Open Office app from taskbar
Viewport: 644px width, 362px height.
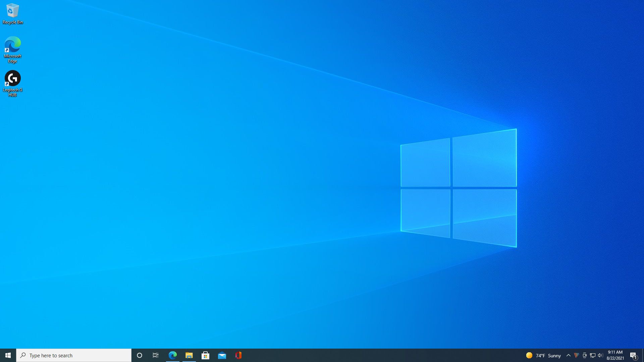[238, 355]
